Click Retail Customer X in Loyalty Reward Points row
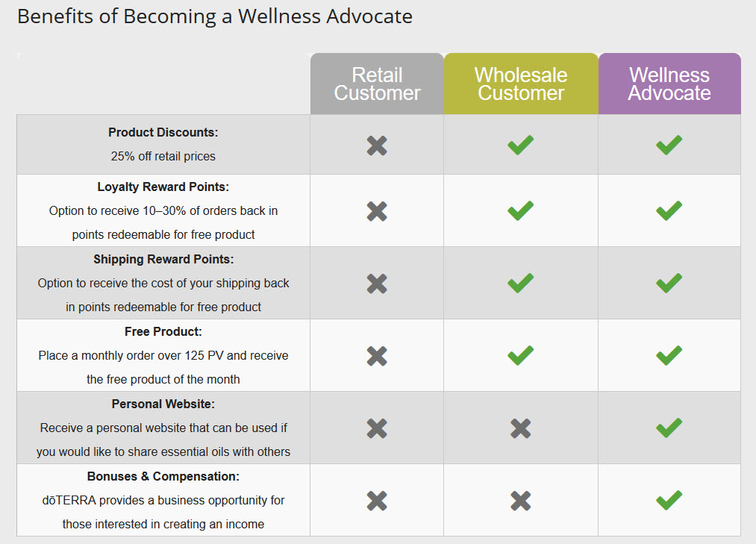The image size is (756, 544). coord(377,210)
